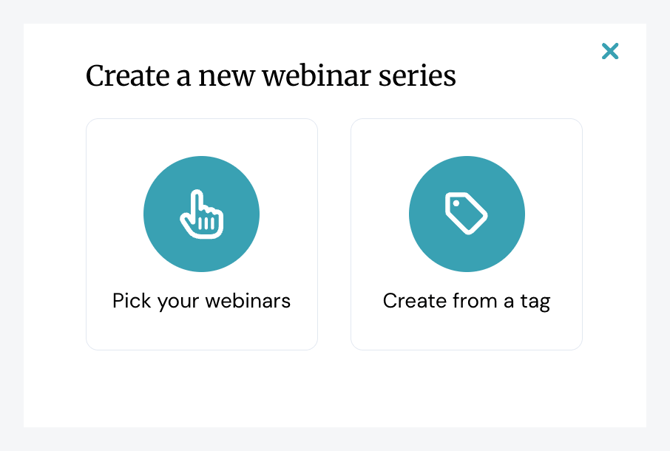The image size is (670, 451).
Task: Choose the Create from a tag card
Action: point(466,234)
